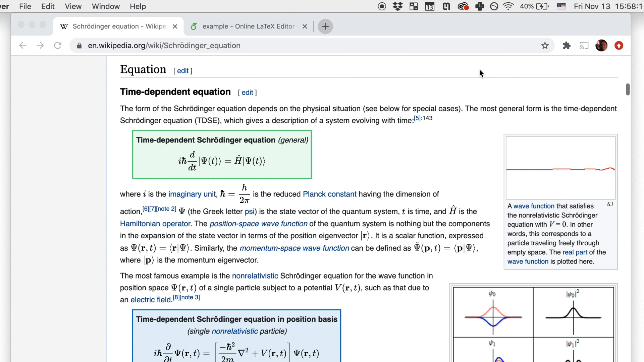Click the page's vertical scrollbar thumb

click(628, 89)
